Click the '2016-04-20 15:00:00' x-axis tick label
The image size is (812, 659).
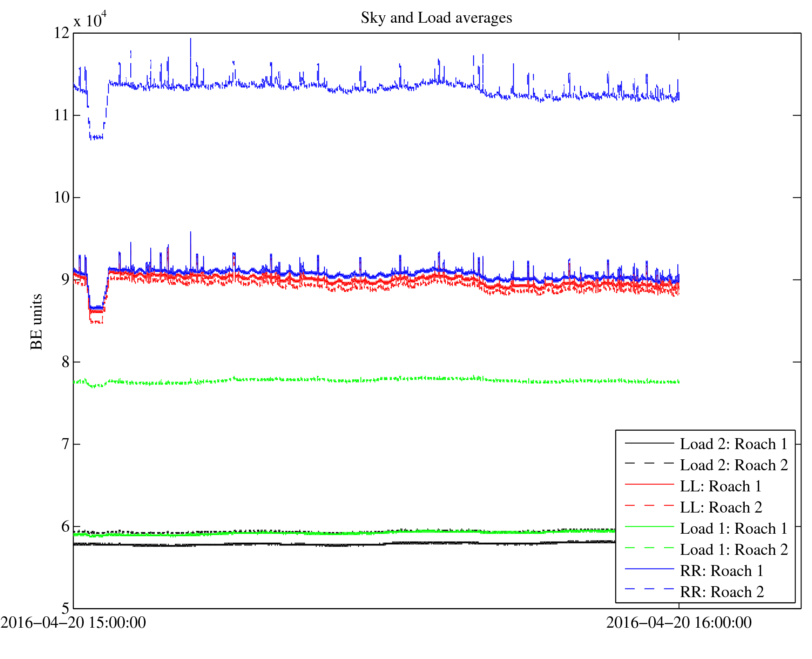[x=73, y=623]
